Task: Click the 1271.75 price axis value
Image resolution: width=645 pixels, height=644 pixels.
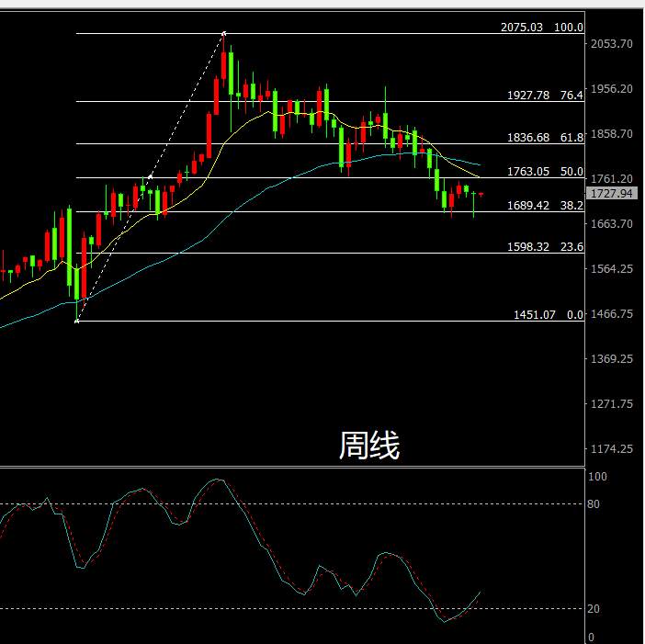Action: pyautogui.click(x=611, y=404)
